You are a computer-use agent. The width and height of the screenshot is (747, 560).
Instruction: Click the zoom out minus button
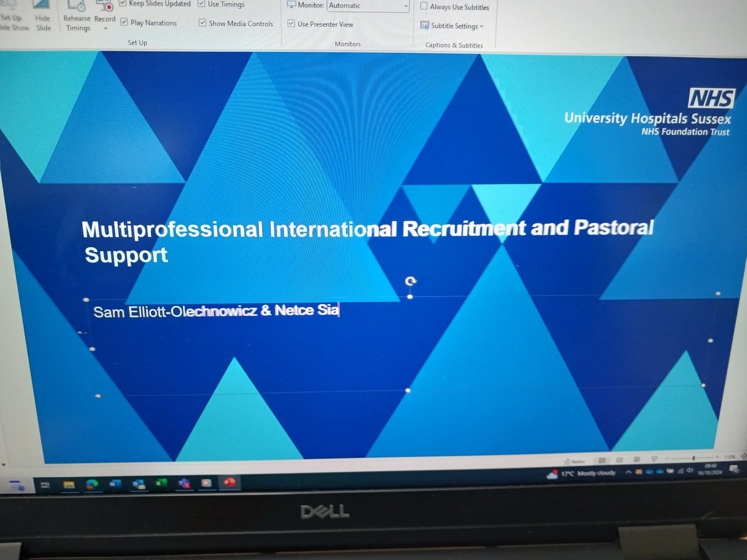[667, 459]
